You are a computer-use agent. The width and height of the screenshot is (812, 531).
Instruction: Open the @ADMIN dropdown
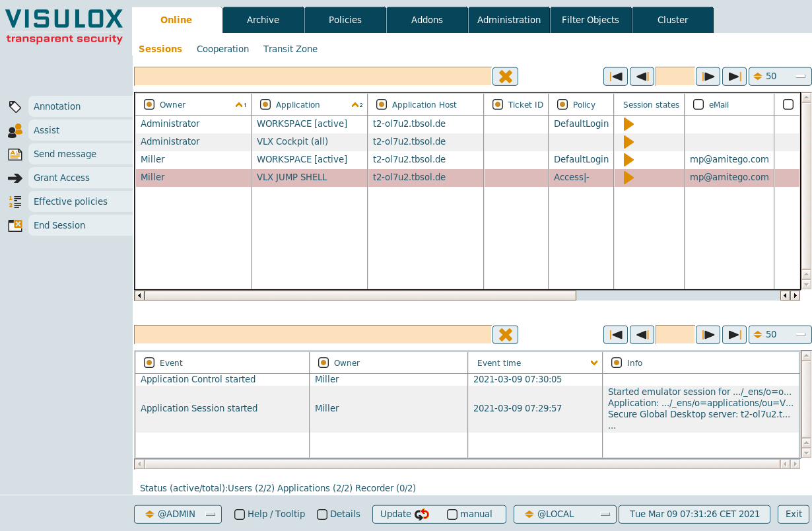(178, 514)
